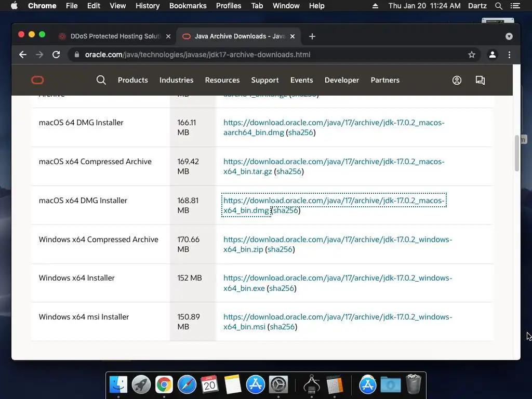Viewport: 532px width, 399px height.
Task: Open Chrome from the dock
Action: click(x=164, y=385)
